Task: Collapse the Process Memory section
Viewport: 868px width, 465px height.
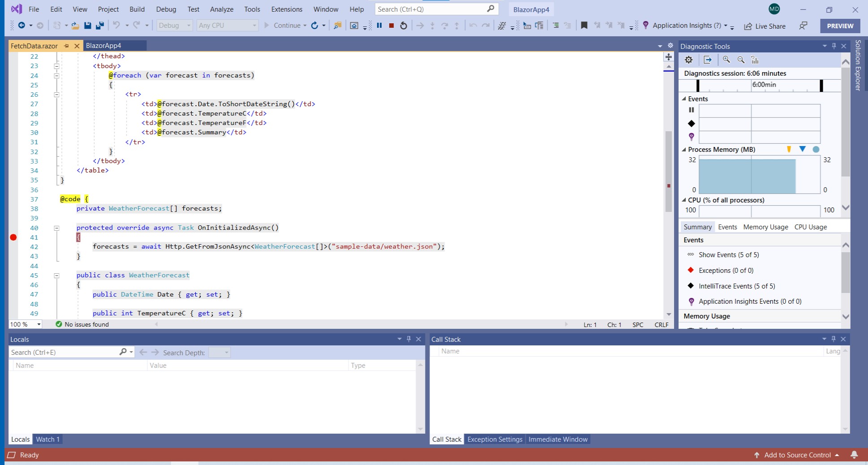Action: (x=684, y=149)
